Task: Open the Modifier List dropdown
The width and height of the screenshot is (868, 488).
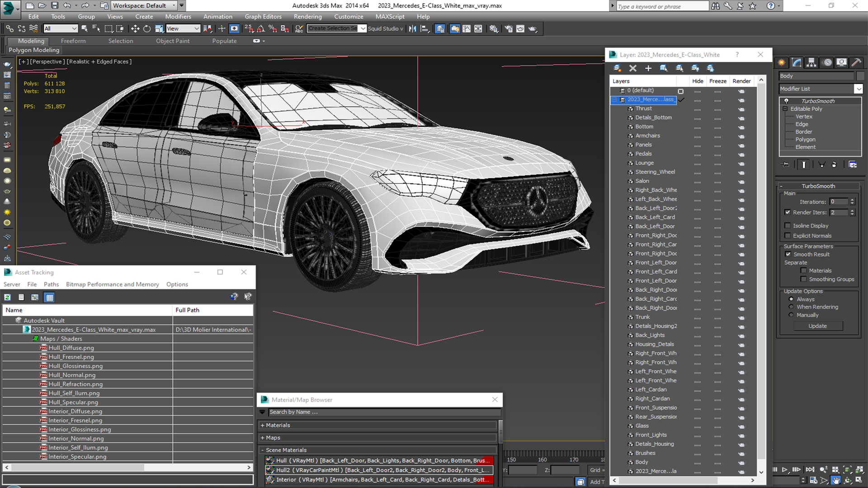Action: coord(858,89)
